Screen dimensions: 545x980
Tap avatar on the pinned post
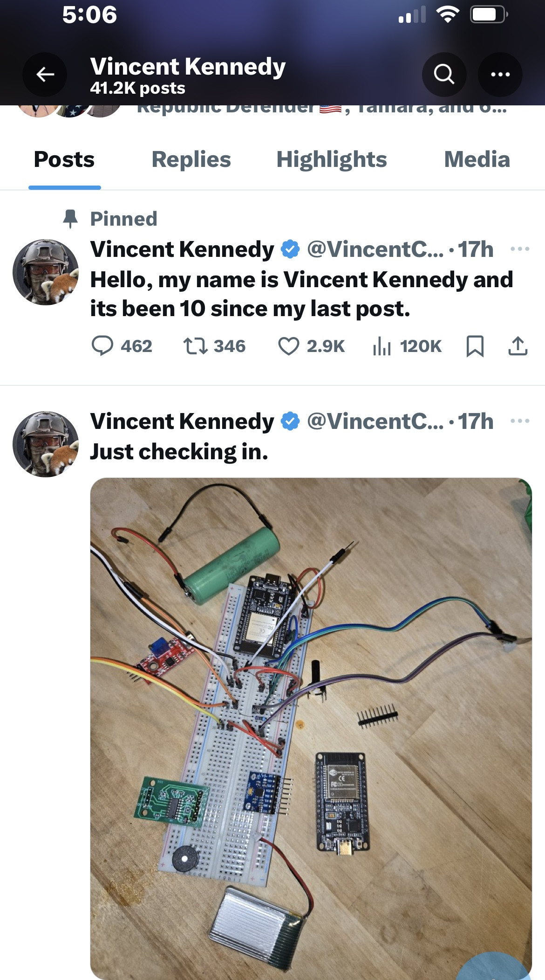[46, 272]
